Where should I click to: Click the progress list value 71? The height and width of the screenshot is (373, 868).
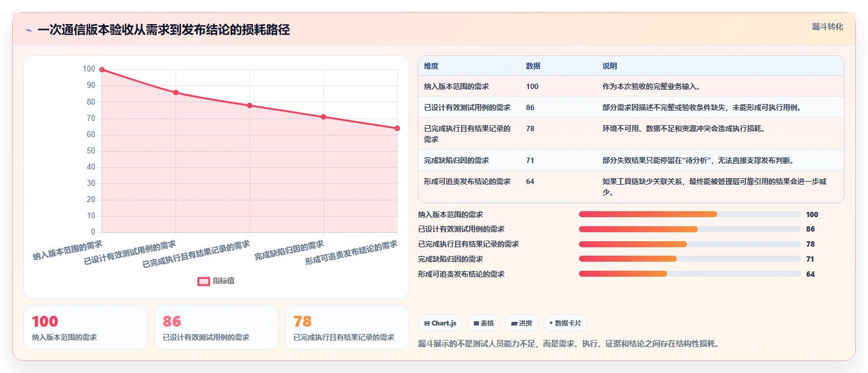tap(810, 259)
